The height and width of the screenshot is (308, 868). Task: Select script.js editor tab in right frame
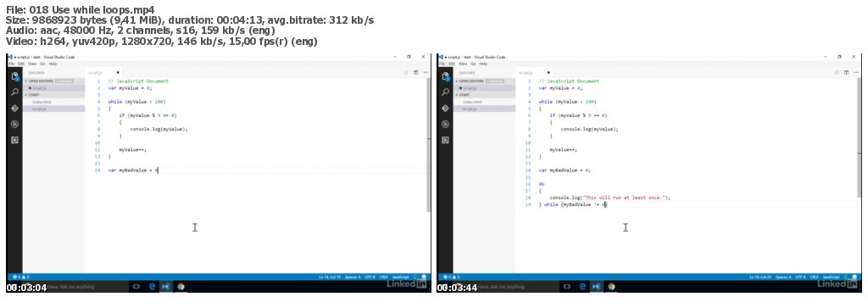coord(534,73)
